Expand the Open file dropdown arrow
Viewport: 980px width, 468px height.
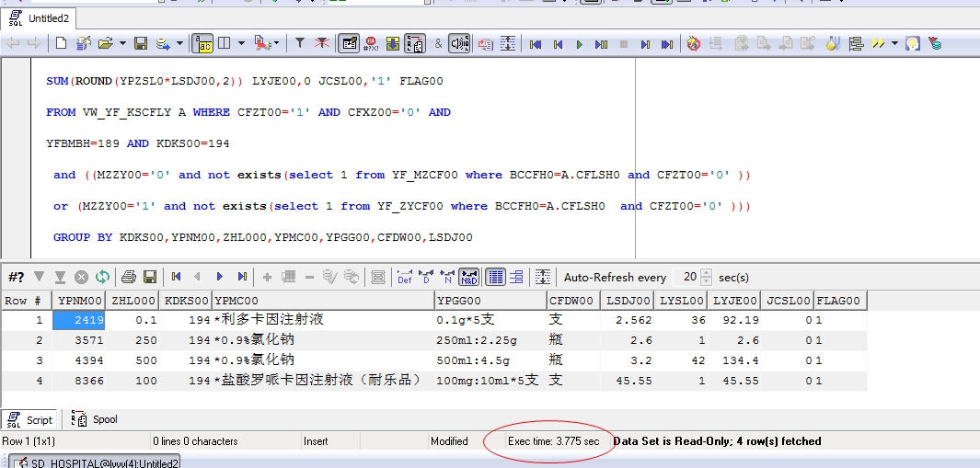[x=122, y=44]
